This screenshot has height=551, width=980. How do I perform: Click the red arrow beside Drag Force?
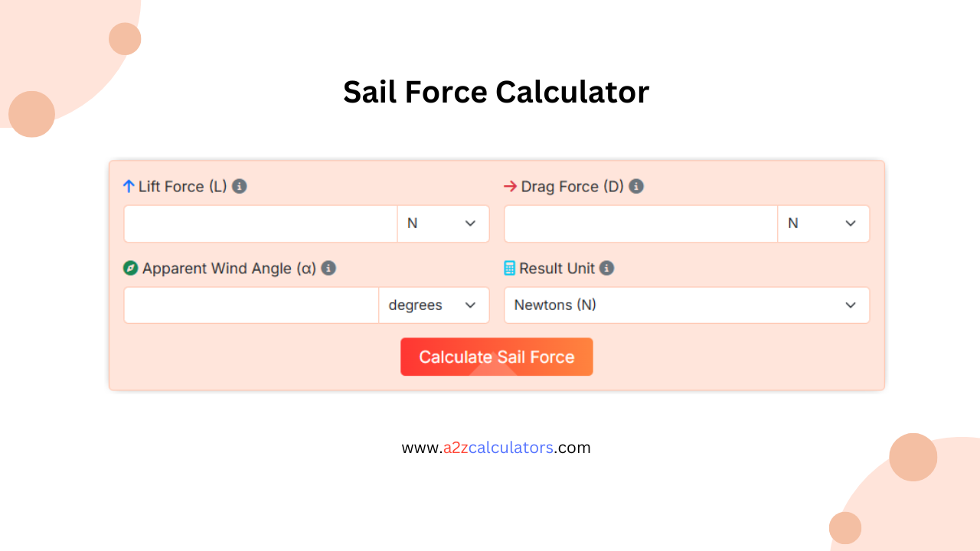[x=510, y=186]
